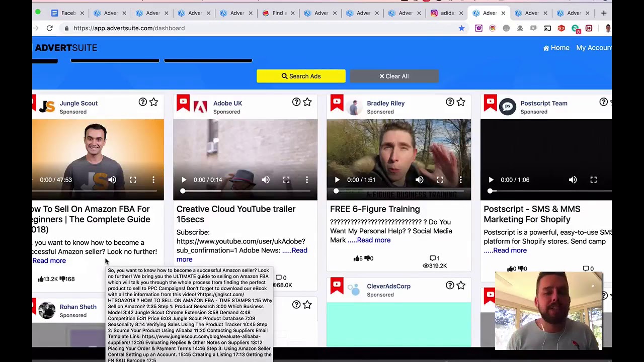Open a new browser tab
The image size is (644, 362).
(604, 13)
